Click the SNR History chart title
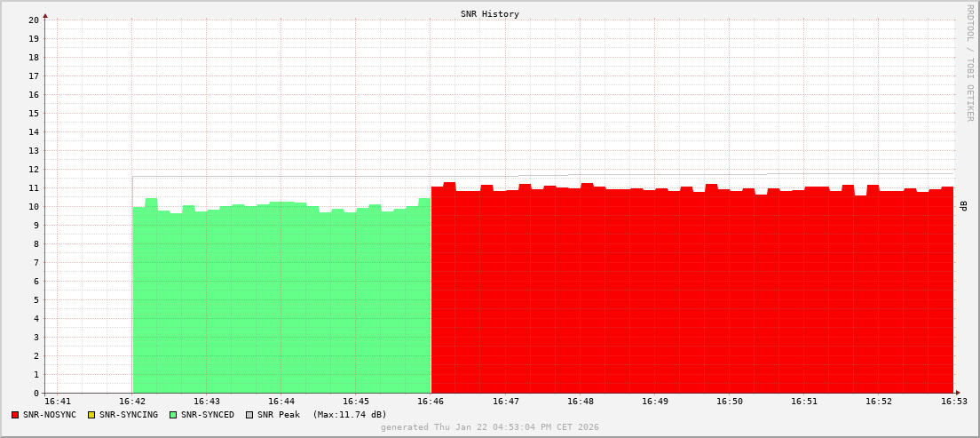Viewport: 980px width, 438px height. [x=490, y=14]
